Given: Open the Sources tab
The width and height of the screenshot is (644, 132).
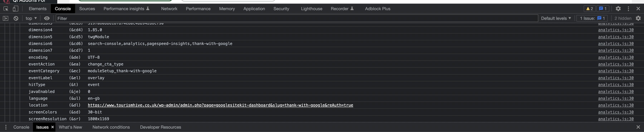Looking at the screenshot, I should 87,9.
